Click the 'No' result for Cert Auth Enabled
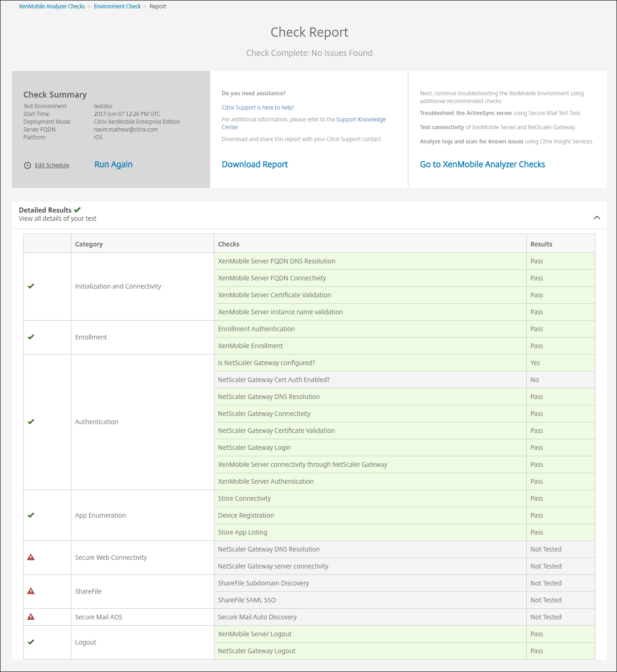 (x=561, y=380)
